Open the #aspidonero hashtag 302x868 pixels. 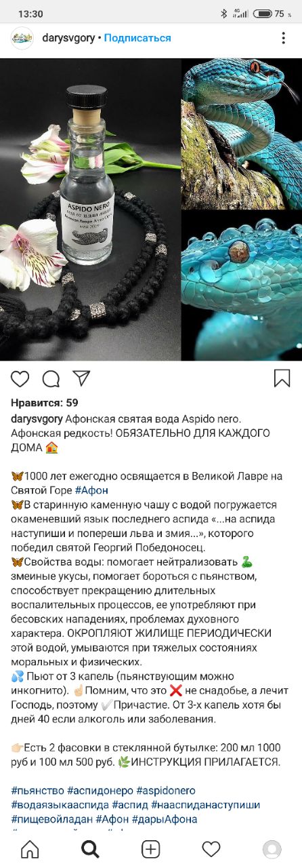click(x=165, y=791)
